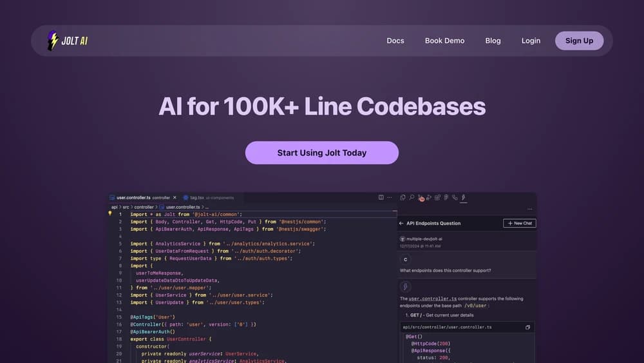Click the notebook-style icon beside Extensions
Image resolution: width=644 pixels, height=363 pixels.
[446, 197]
